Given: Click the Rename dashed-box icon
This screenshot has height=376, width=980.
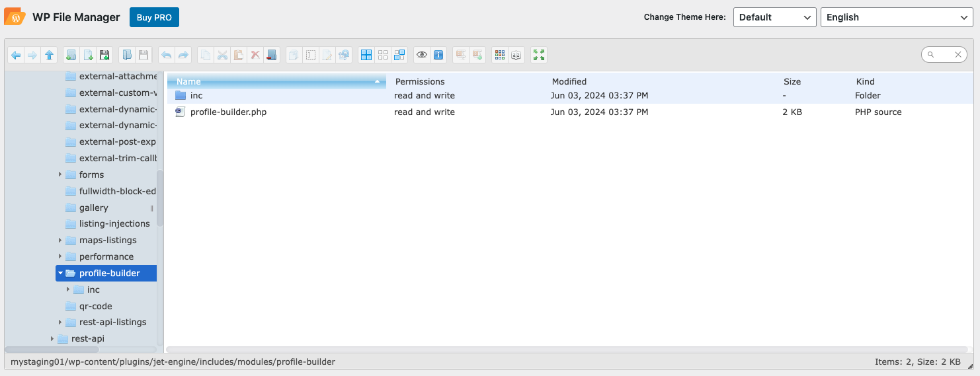Looking at the screenshot, I should 311,56.
